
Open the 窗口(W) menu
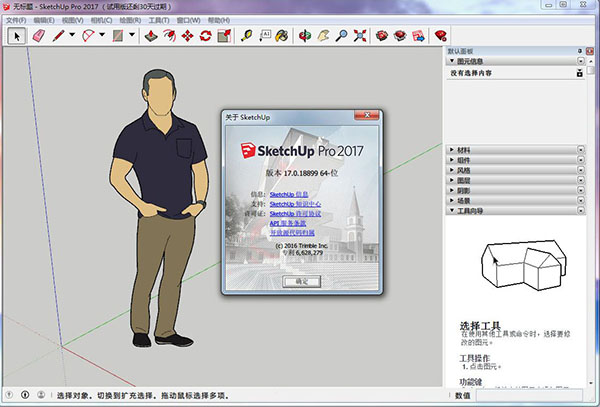188,20
